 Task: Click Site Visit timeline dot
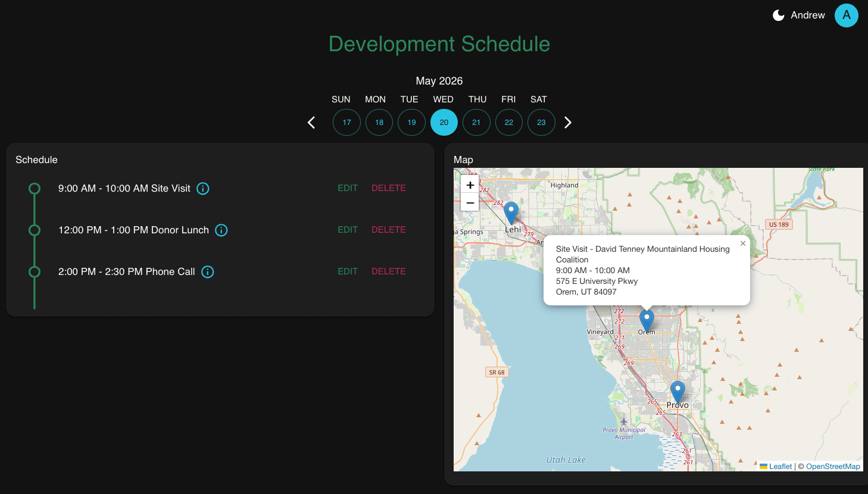[35, 189]
